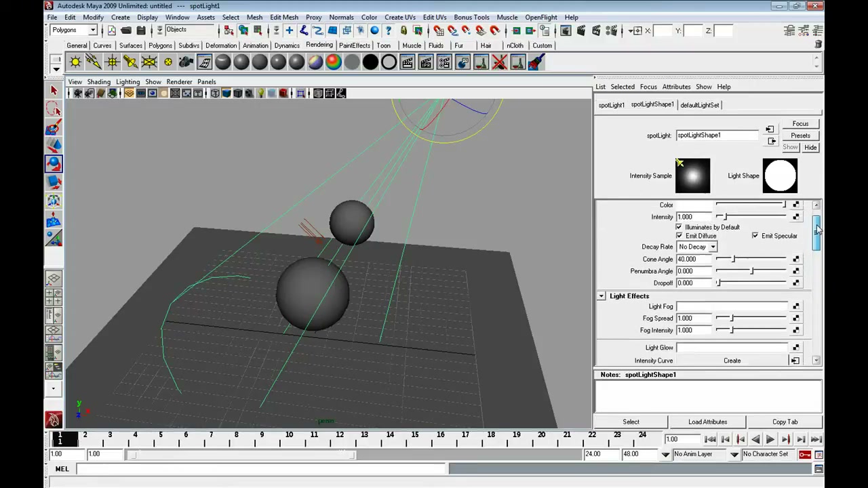The height and width of the screenshot is (488, 868).
Task: Assign the Ramp shader rainbow sphere
Action: pyautogui.click(x=334, y=62)
